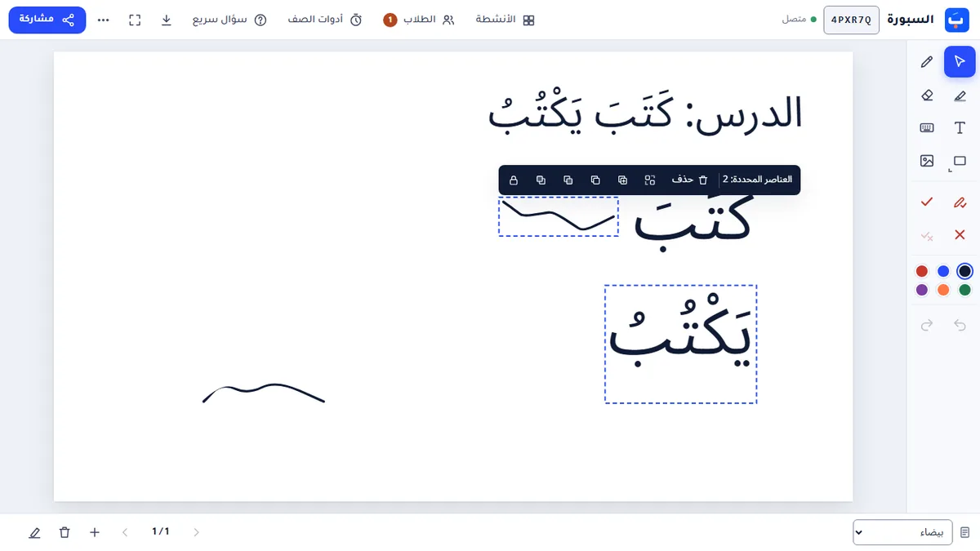
Task: Choose the purple color swatch
Action: 922,290
